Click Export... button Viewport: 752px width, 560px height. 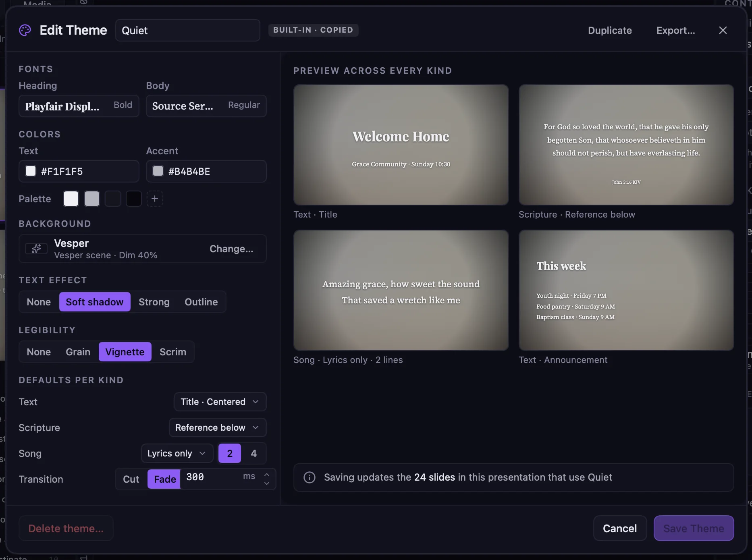(x=676, y=30)
